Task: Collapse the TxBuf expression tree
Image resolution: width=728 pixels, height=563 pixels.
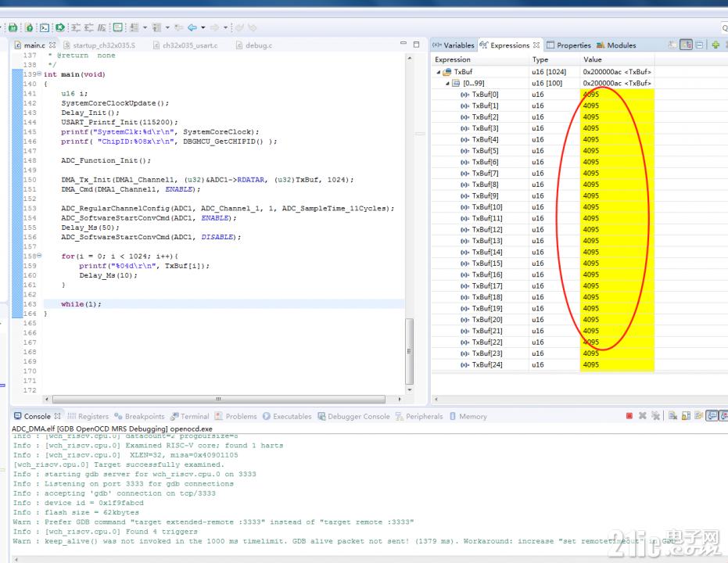Action: tap(438, 72)
